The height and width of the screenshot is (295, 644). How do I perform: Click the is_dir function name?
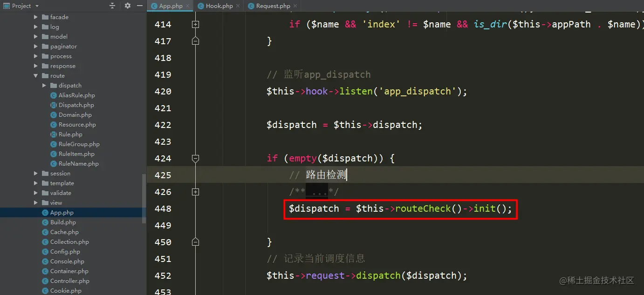click(490, 24)
